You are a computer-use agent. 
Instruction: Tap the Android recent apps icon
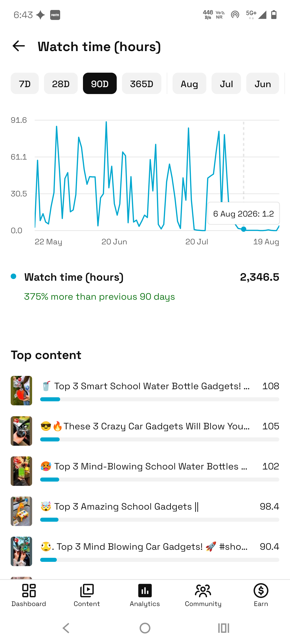[223, 628]
